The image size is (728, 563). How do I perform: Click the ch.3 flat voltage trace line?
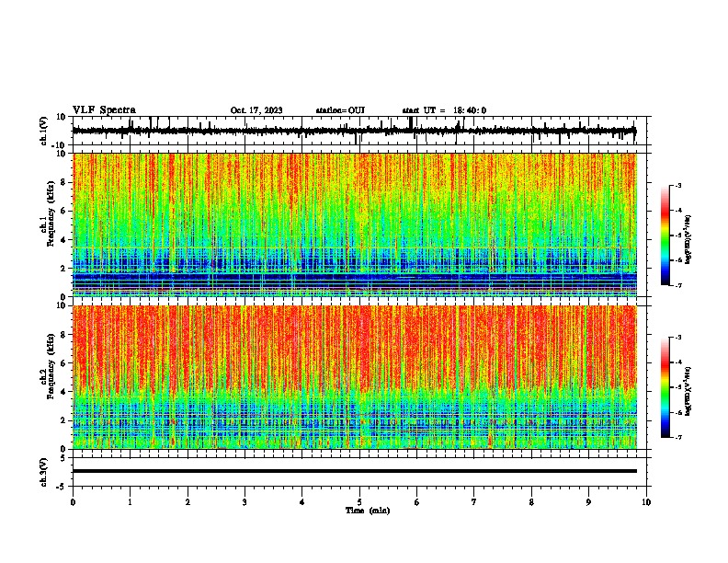[355, 471]
